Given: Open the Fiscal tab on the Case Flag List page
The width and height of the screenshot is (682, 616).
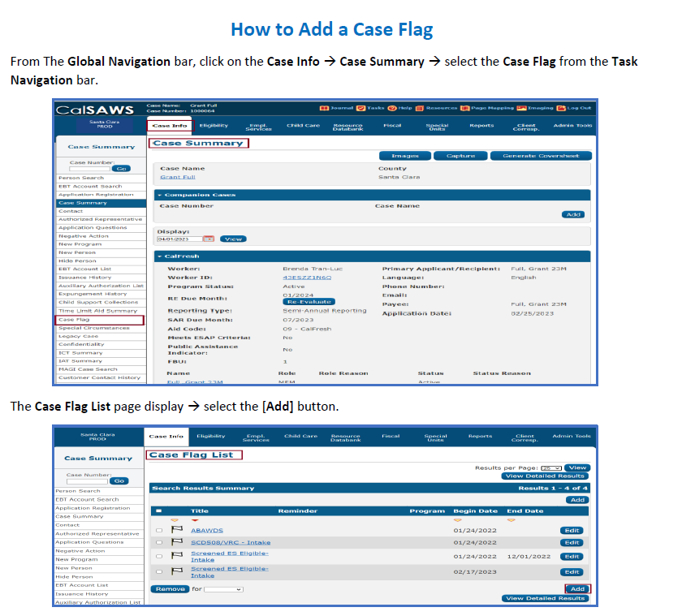Looking at the screenshot, I should pos(391,436).
